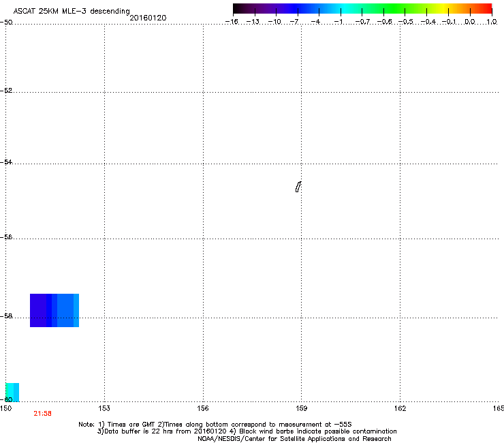Viewport: 504px width, 443px height.
Task: Select the red 21:58 pass time label
Action: pyautogui.click(x=42, y=414)
